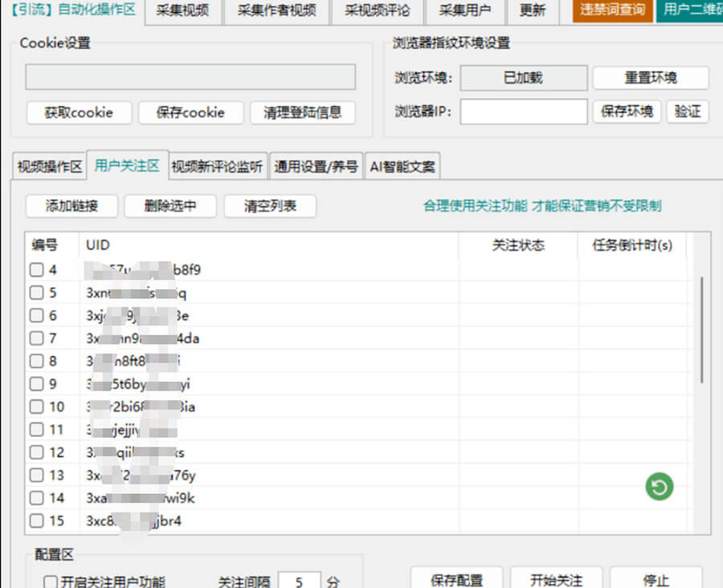Open 用户二维码 at top right

(691, 10)
